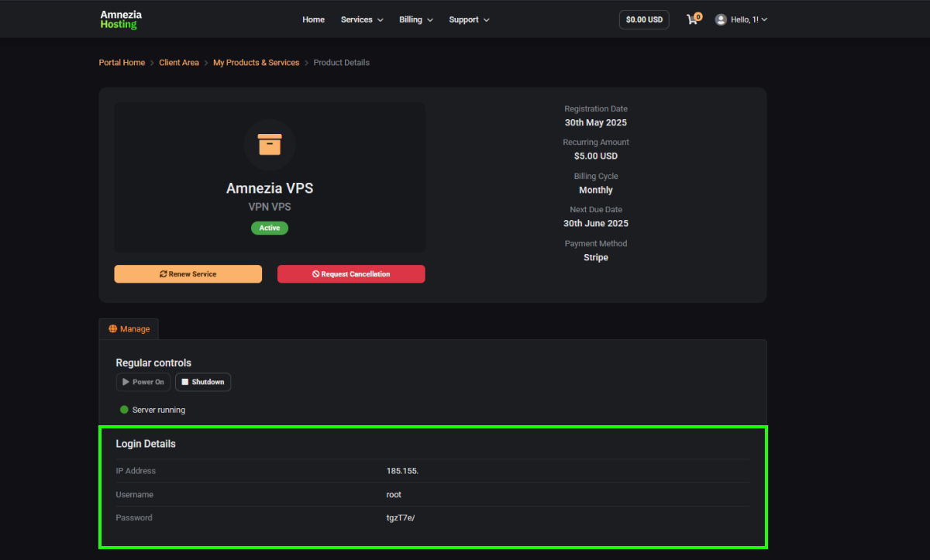Click the Password label
The width and height of the screenshot is (930, 560).
134,517
